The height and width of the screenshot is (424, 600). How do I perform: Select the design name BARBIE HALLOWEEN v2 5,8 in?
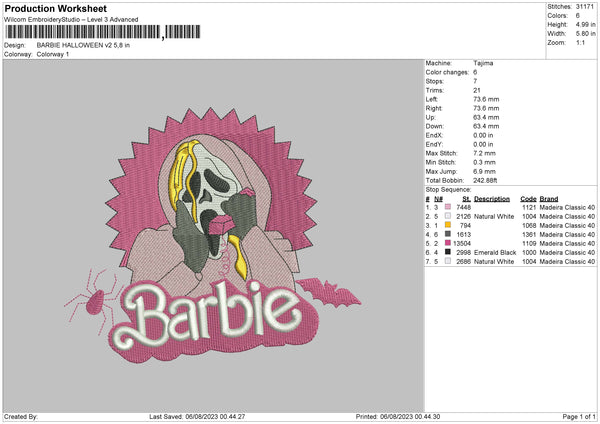(x=83, y=45)
